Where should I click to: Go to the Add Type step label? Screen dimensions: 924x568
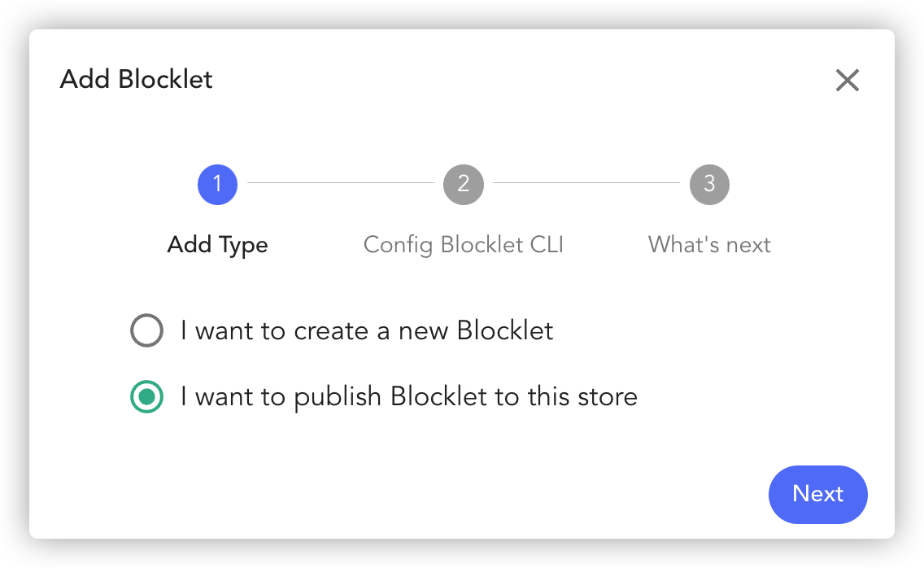(x=217, y=245)
